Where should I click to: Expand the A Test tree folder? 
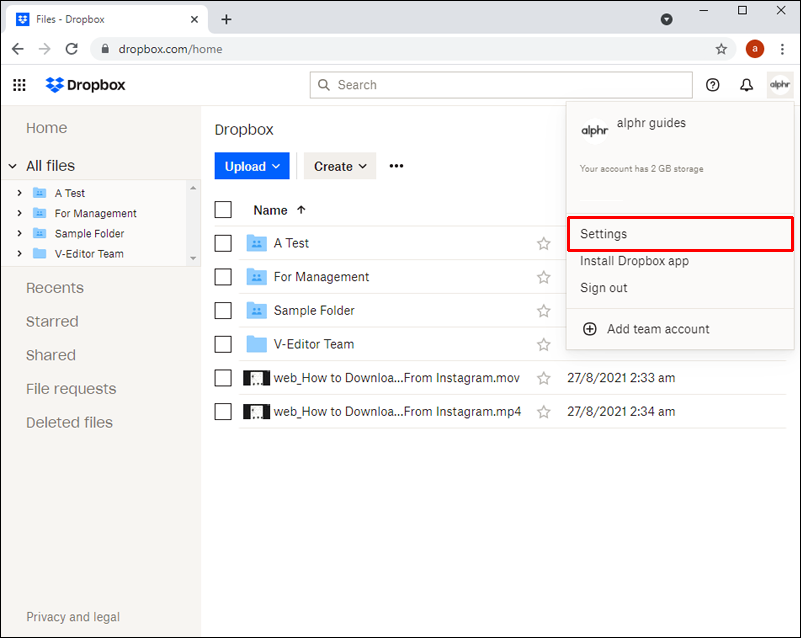pos(19,193)
